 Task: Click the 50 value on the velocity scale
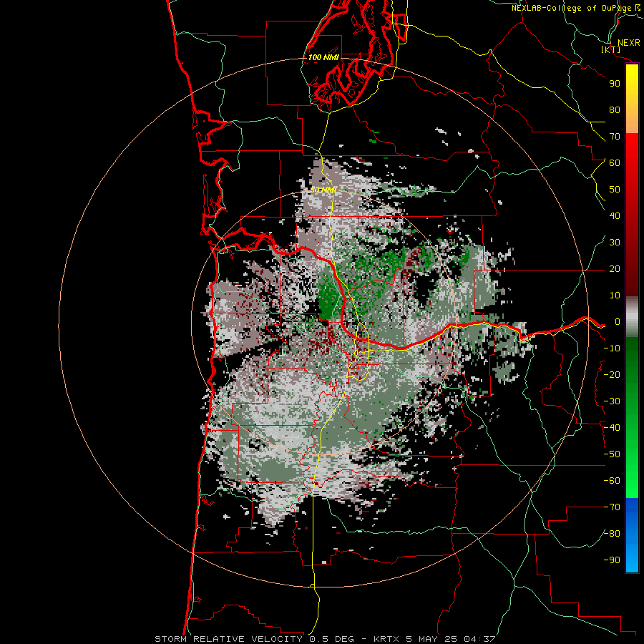(615, 190)
